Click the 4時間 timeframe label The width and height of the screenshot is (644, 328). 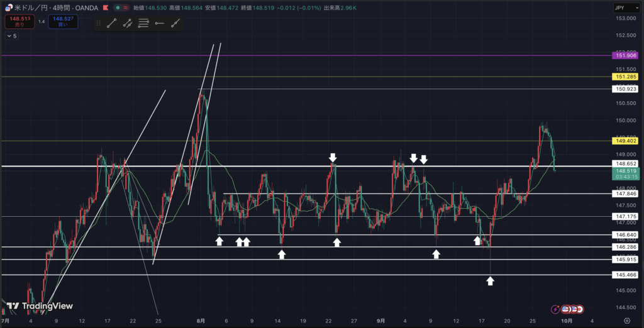pos(63,8)
